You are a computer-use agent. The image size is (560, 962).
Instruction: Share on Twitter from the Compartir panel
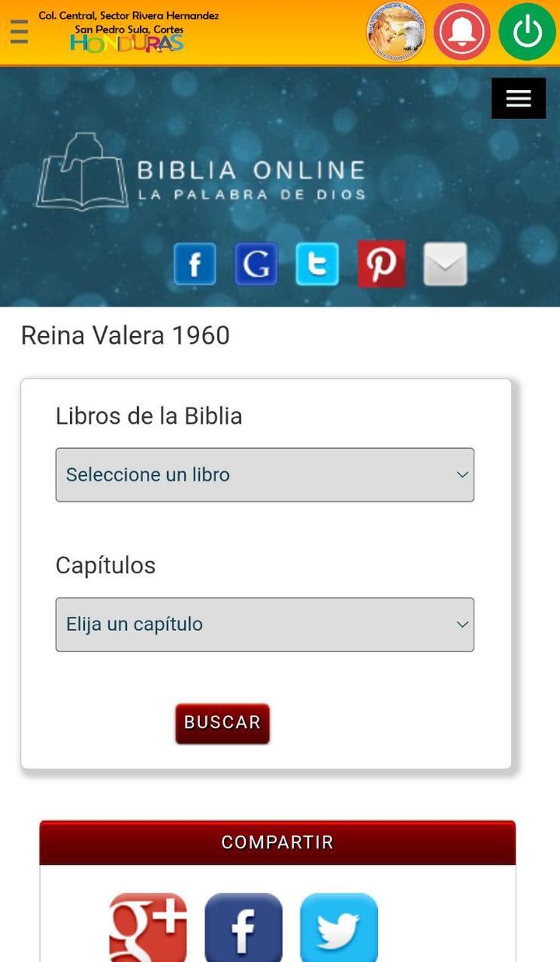(339, 927)
